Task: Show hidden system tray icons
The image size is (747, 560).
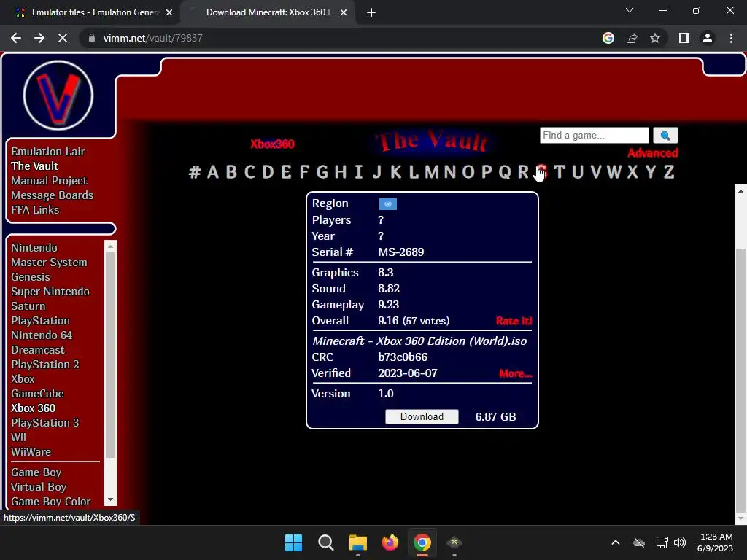Action: pyautogui.click(x=616, y=542)
